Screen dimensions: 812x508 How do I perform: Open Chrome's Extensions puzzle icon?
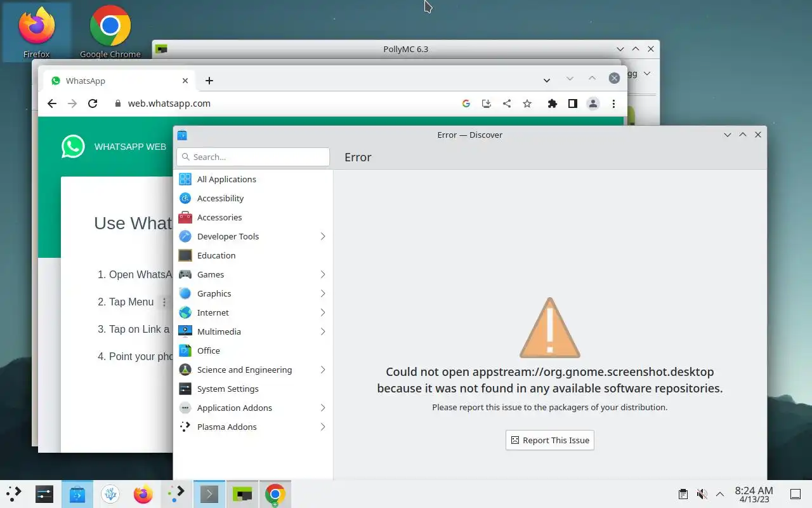(x=553, y=104)
